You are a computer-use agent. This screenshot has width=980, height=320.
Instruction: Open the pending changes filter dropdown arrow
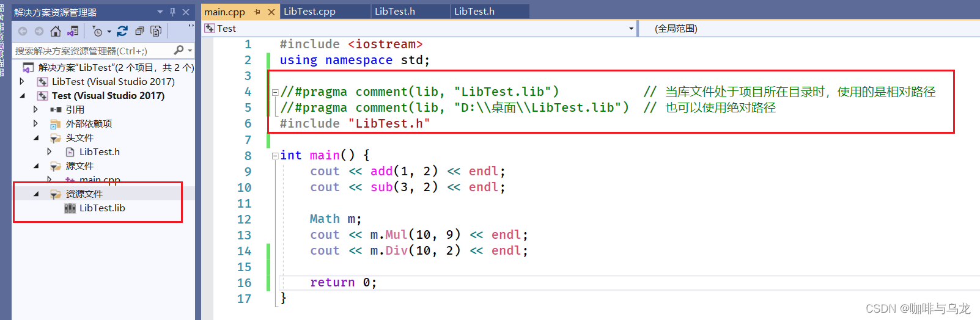(x=109, y=31)
